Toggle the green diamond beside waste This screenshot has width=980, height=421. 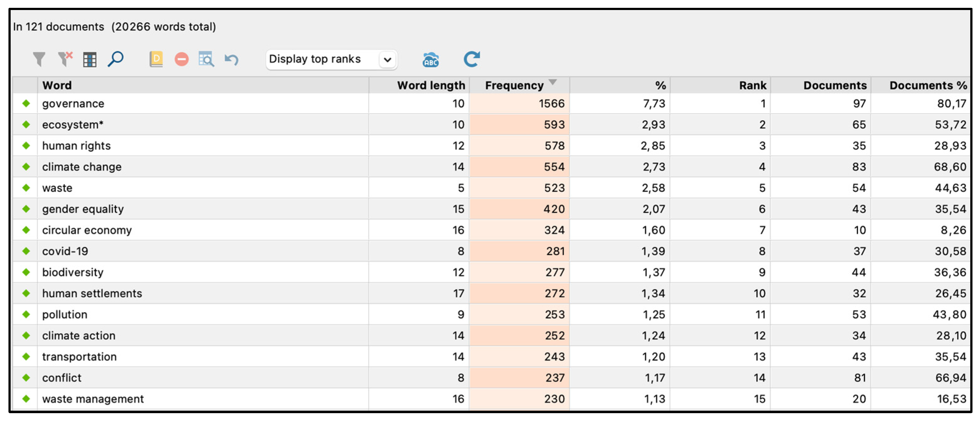(x=26, y=188)
